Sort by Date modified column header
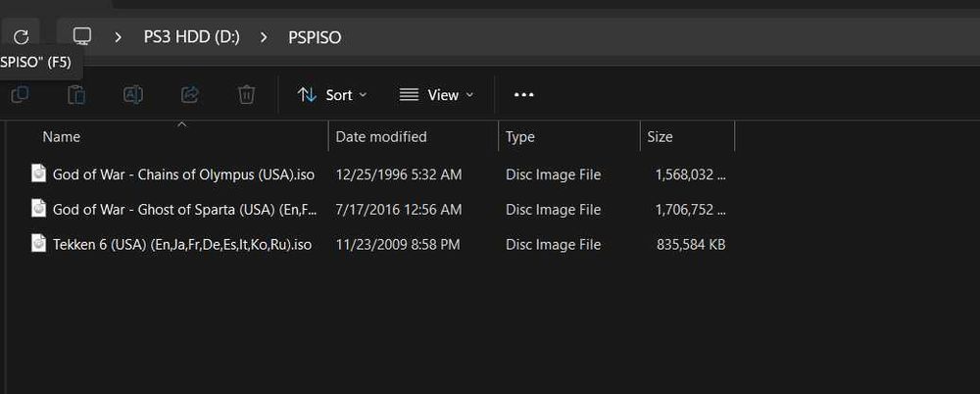This screenshot has width=980, height=394. [381, 136]
